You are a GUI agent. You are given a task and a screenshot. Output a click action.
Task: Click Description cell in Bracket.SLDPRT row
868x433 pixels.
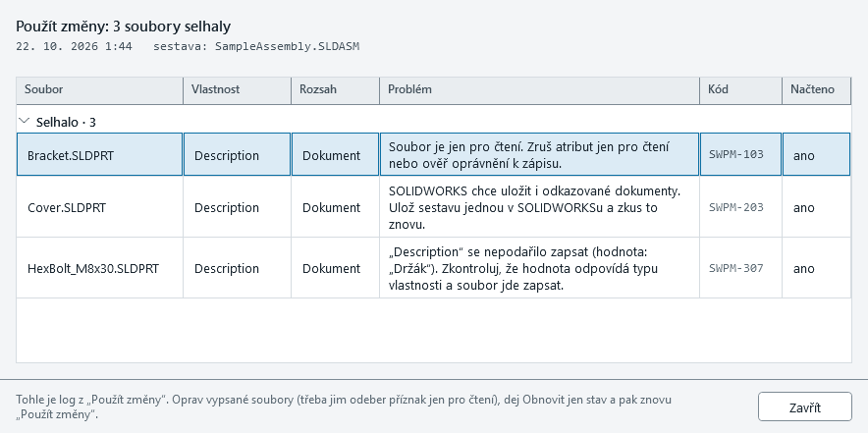point(237,154)
